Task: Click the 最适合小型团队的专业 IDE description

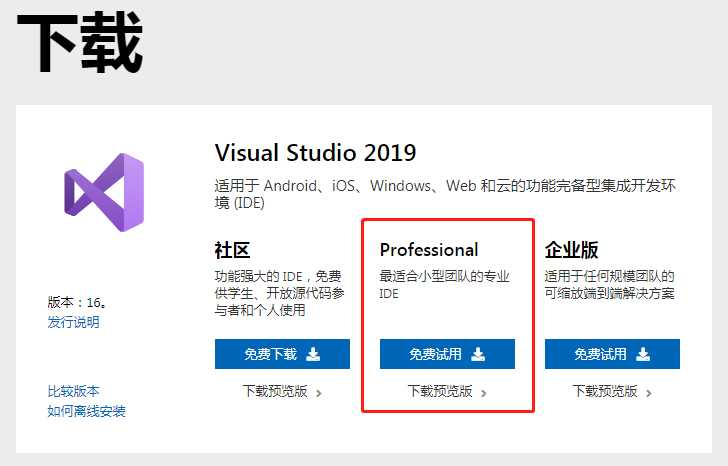Action: (x=444, y=285)
